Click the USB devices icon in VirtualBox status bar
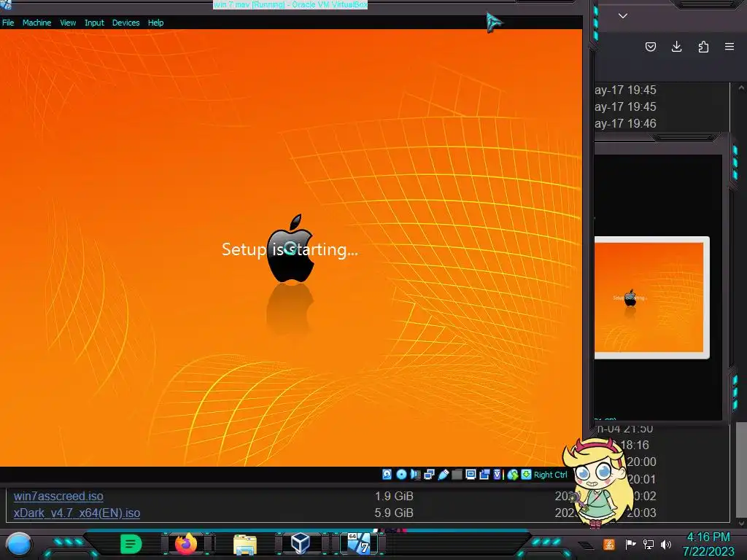The height and width of the screenshot is (560, 747). [443, 474]
